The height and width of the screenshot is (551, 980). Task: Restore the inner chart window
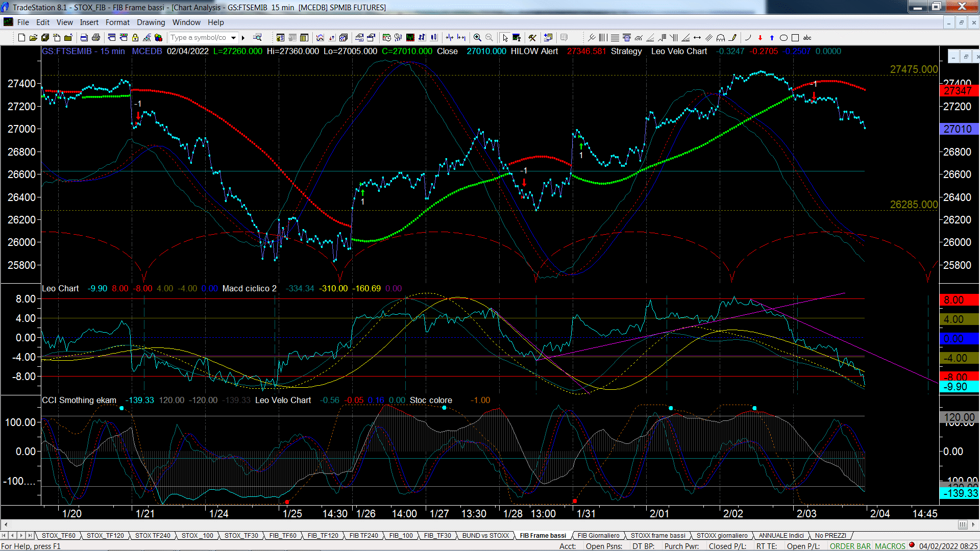pos(966,57)
